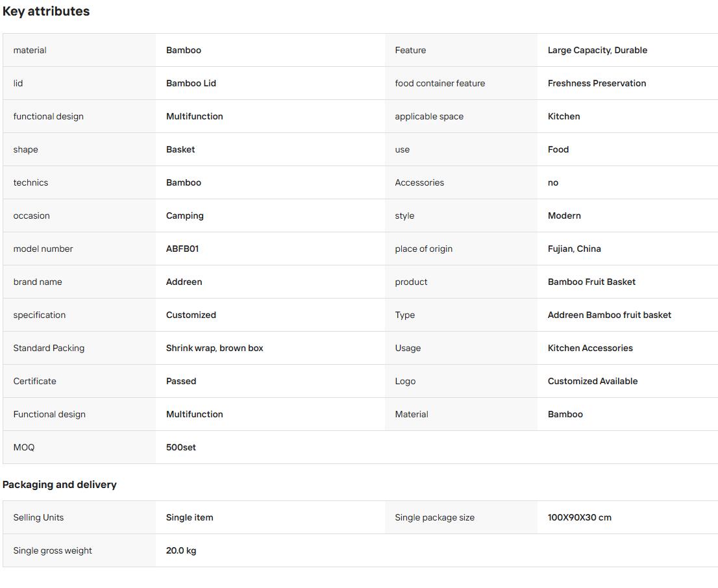Select the brand name Addreen
The height and width of the screenshot is (588, 718).
pyautogui.click(x=184, y=282)
